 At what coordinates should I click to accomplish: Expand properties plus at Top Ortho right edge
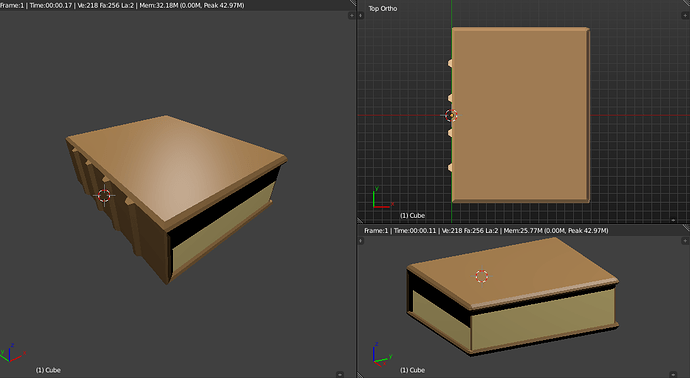(x=685, y=15)
